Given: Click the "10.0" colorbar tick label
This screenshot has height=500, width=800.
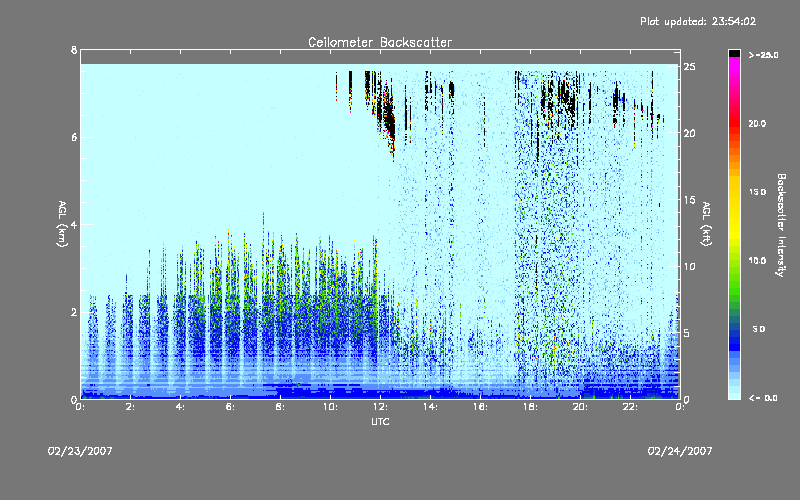Looking at the screenshot, I should [757, 260].
